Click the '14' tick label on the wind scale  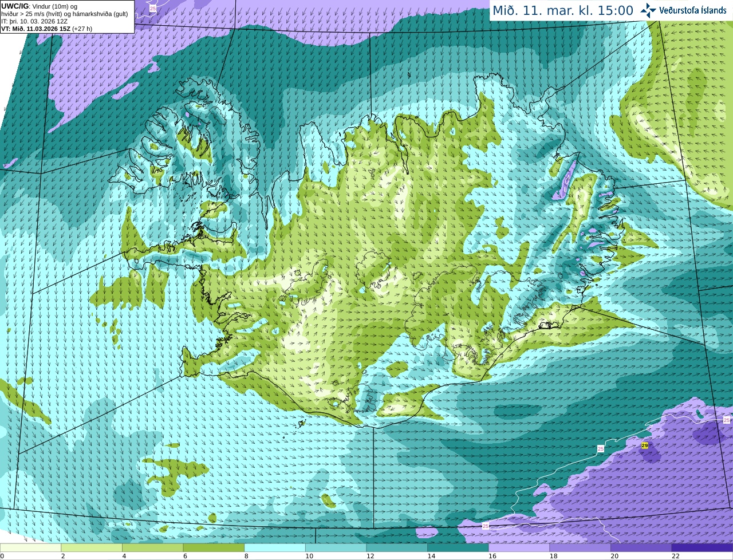pyautogui.click(x=431, y=556)
